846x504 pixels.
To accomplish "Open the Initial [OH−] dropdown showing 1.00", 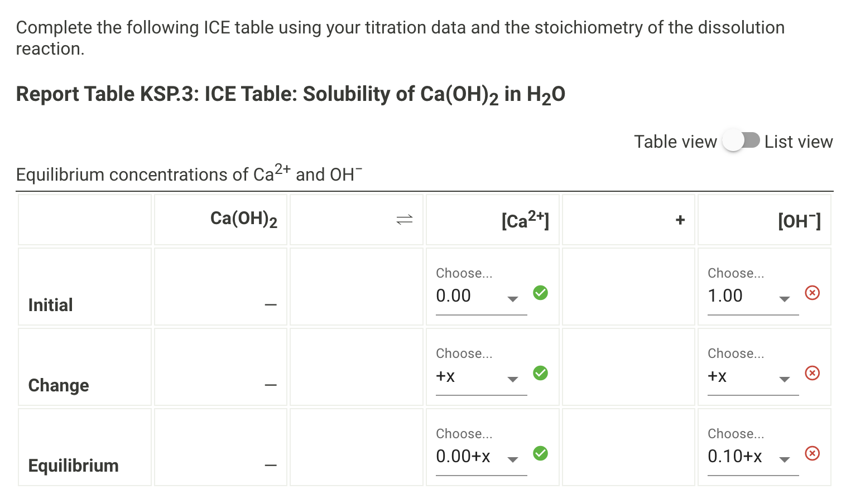I will click(752, 296).
